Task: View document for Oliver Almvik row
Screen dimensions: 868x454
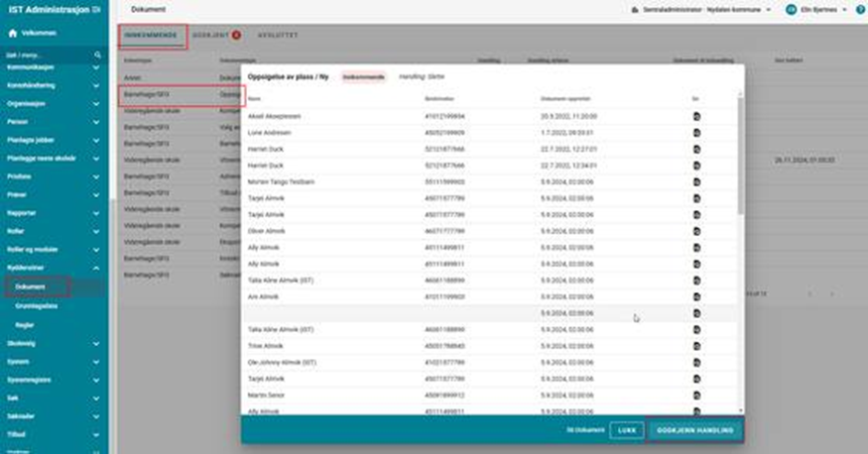Action: (696, 230)
